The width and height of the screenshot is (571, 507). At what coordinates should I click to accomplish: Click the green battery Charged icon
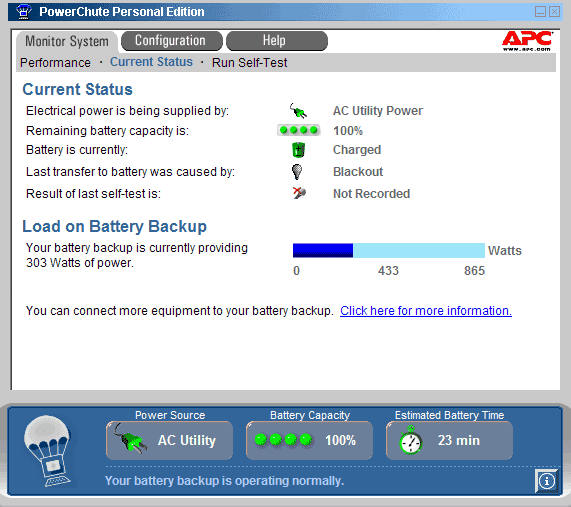pos(298,150)
